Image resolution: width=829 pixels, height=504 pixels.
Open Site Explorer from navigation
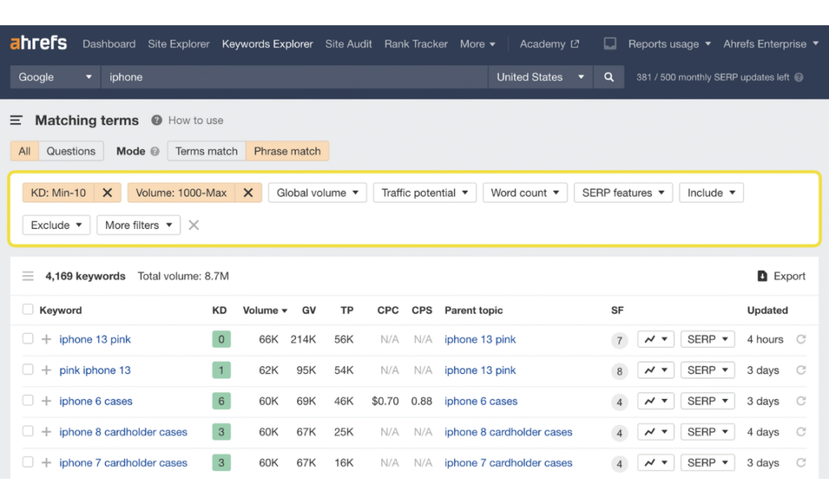pyautogui.click(x=179, y=44)
